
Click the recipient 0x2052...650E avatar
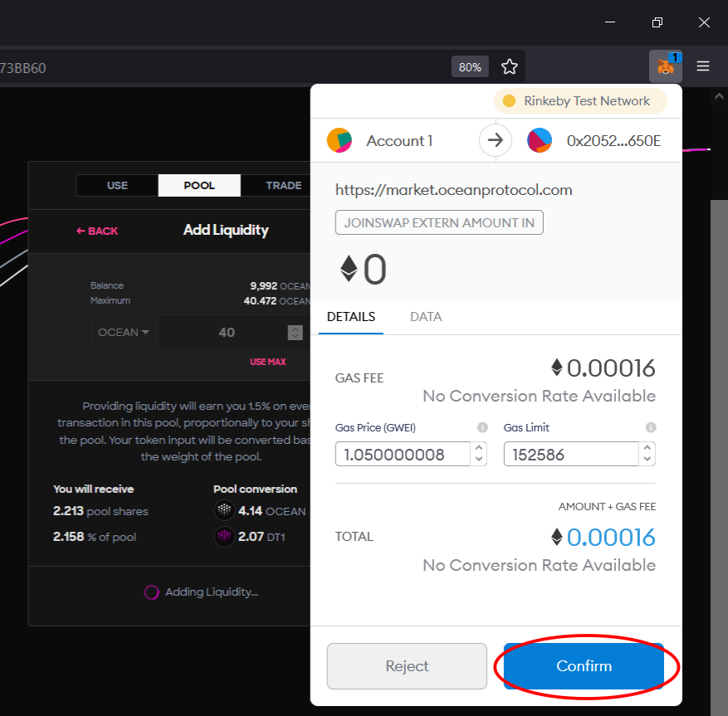pyautogui.click(x=540, y=140)
